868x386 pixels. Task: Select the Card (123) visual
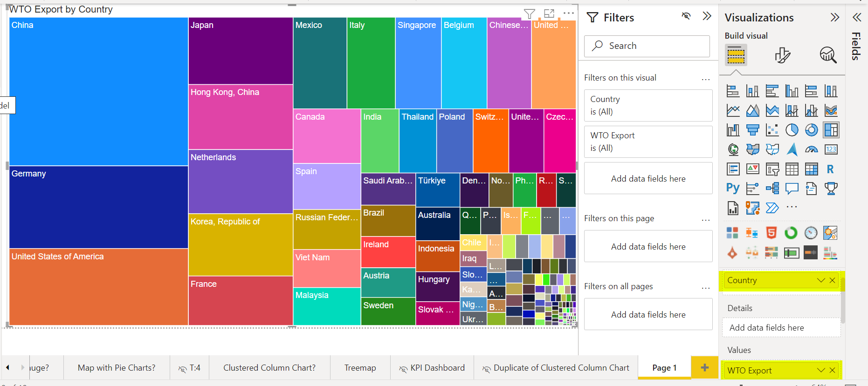click(x=831, y=149)
